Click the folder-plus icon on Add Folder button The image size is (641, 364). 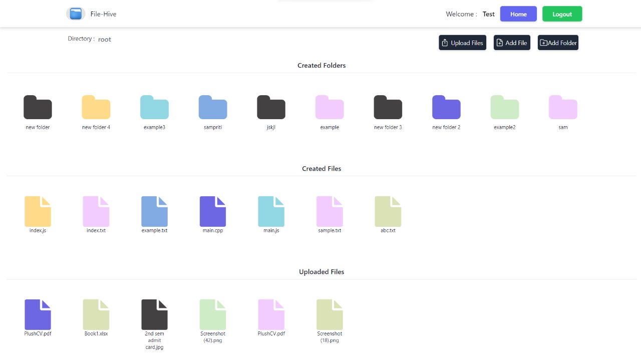click(544, 43)
